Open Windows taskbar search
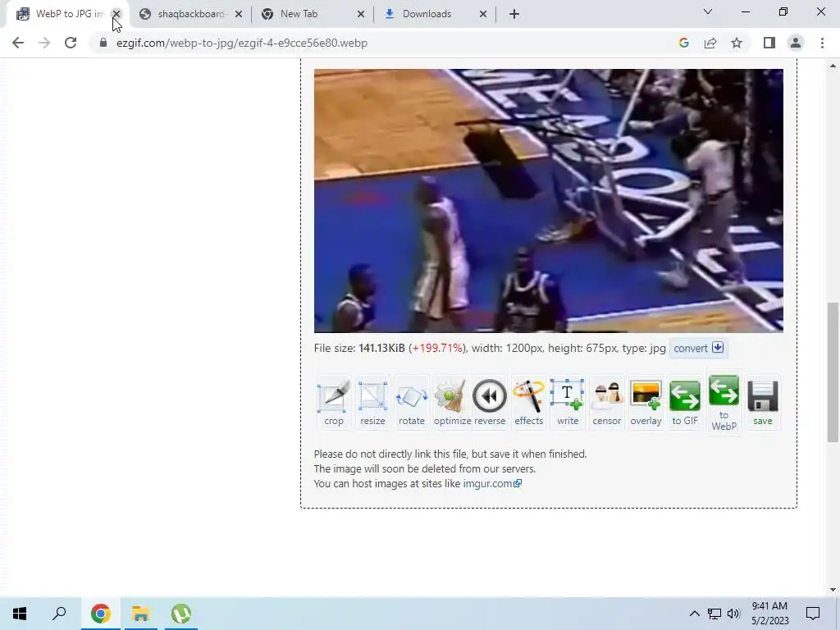The width and height of the screenshot is (840, 630). pos(59,614)
